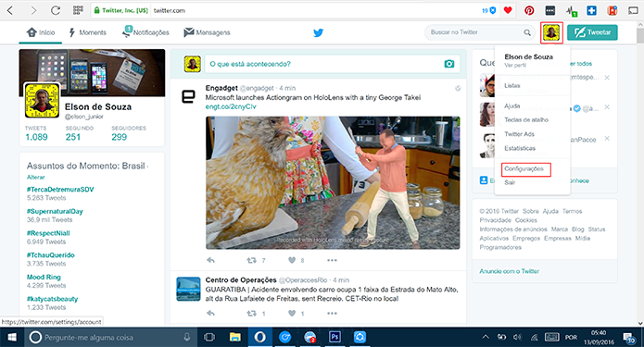Screen dimensions: 644x347
Task: Select Listas in the profile dropdown menu
Action: (512, 85)
